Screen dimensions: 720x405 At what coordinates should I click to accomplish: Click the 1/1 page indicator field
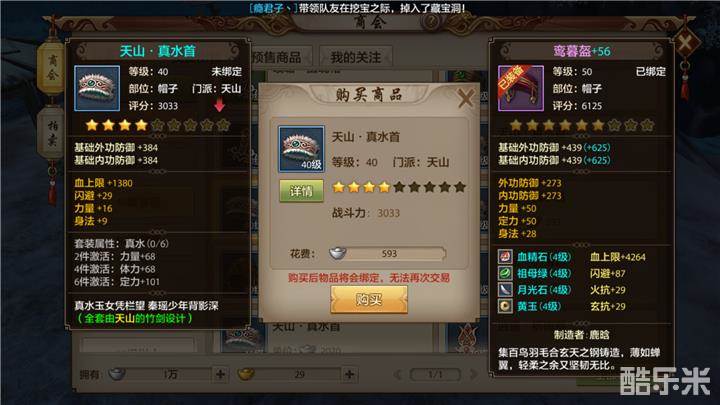click(x=435, y=375)
